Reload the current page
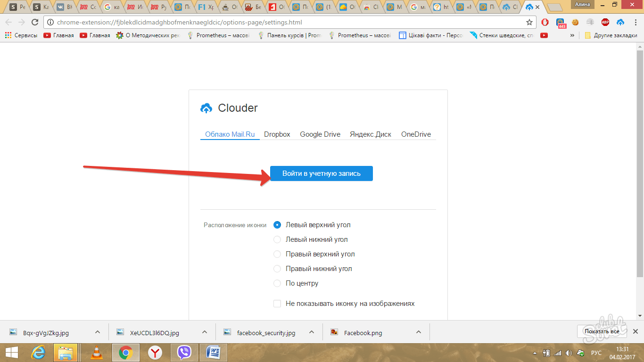The width and height of the screenshot is (644, 362). (x=34, y=22)
